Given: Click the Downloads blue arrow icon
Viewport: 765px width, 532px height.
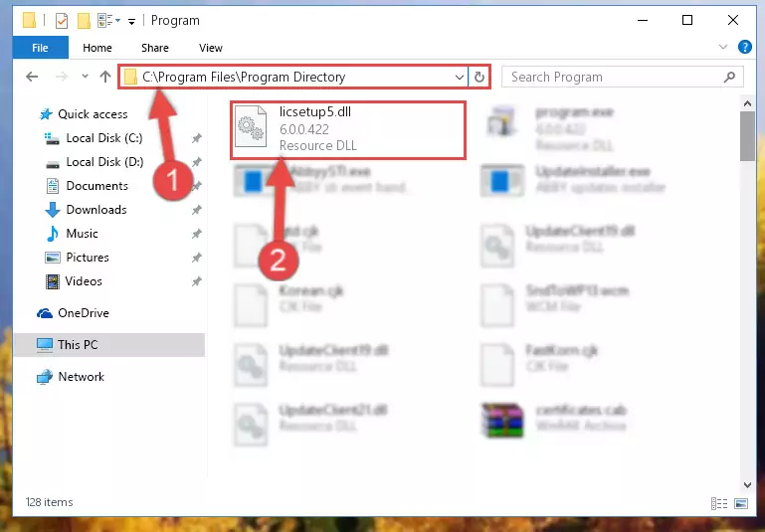Looking at the screenshot, I should [52, 210].
